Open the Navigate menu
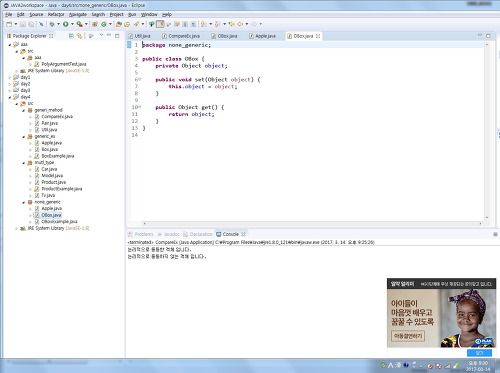Image resolution: width=500 pixels, height=373 pixels. tap(78, 15)
